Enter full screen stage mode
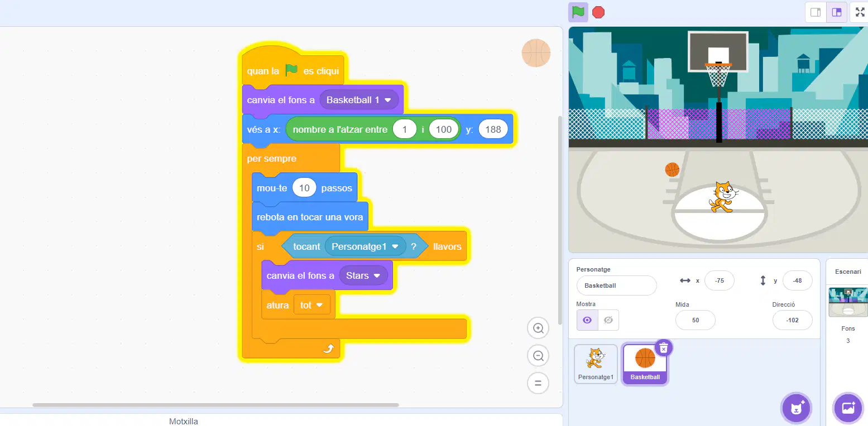Screen dimensions: 868x426 (860, 12)
